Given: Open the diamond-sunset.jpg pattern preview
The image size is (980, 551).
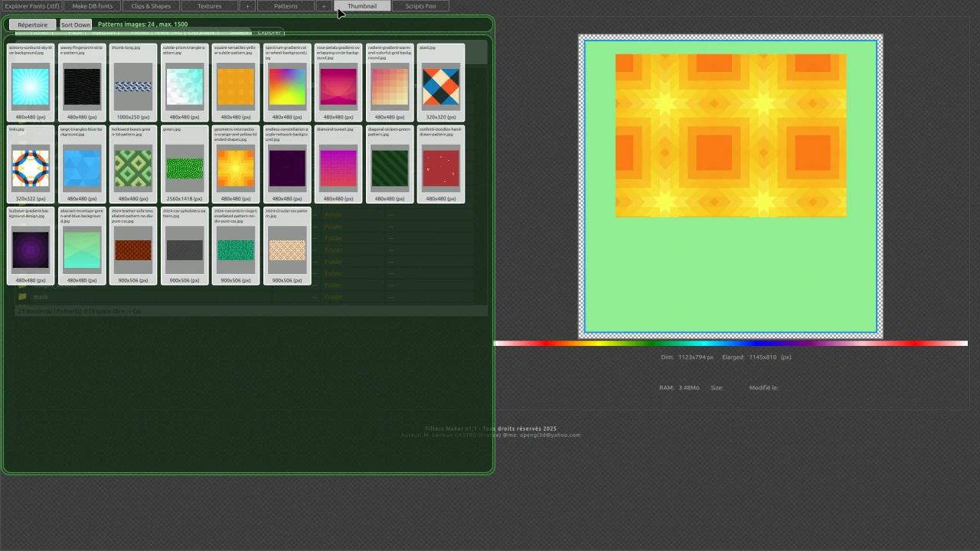Looking at the screenshot, I should [338, 166].
